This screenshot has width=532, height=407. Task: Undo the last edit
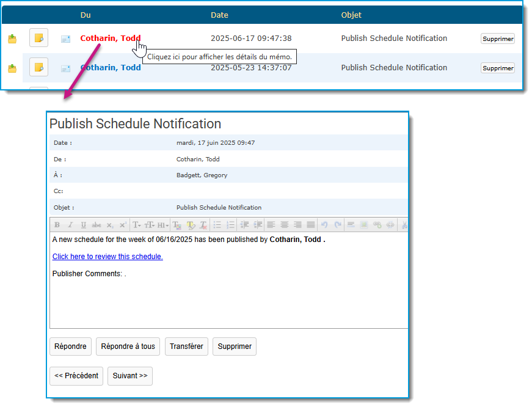click(x=324, y=225)
